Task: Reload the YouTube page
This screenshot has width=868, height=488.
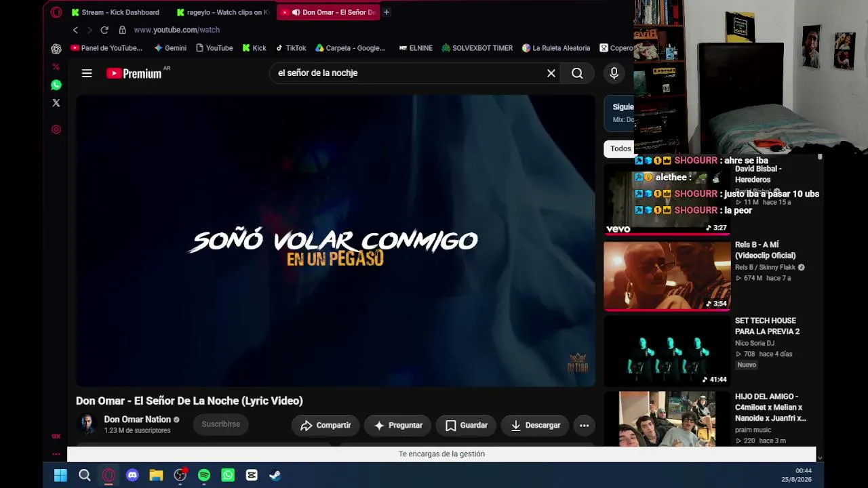Action: (x=104, y=30)
